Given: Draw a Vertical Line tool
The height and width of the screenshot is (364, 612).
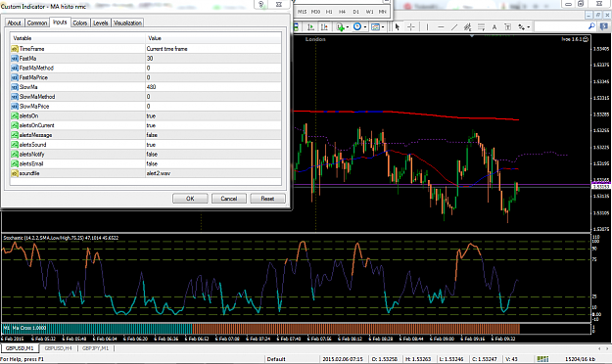Looking at the screenshot, I should [x=427, y=27].
